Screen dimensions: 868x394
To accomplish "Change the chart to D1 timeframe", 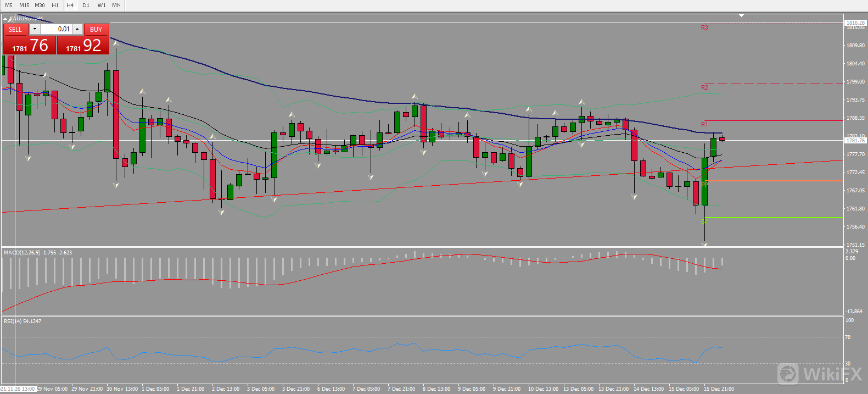I will point(86,5).
